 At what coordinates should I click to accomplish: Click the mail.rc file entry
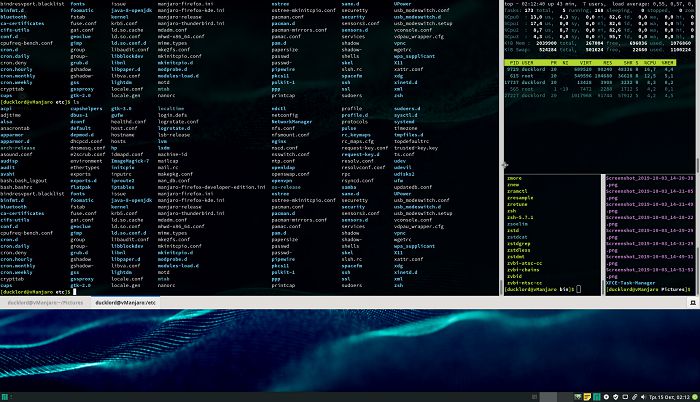168,168
